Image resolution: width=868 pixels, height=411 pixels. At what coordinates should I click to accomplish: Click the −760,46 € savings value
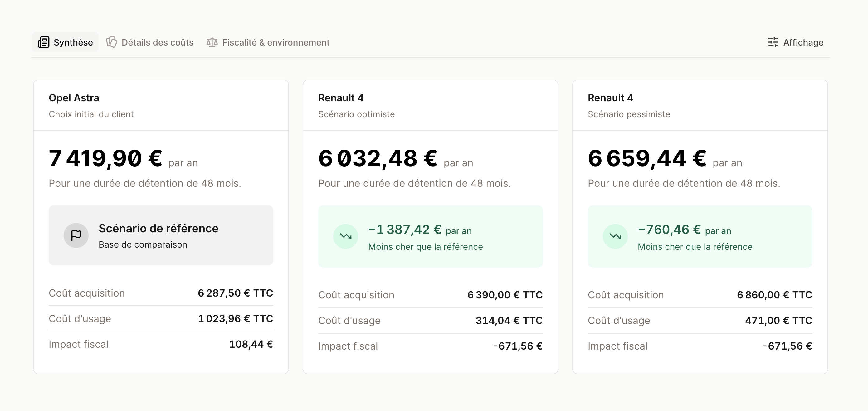tap(669, 230)
